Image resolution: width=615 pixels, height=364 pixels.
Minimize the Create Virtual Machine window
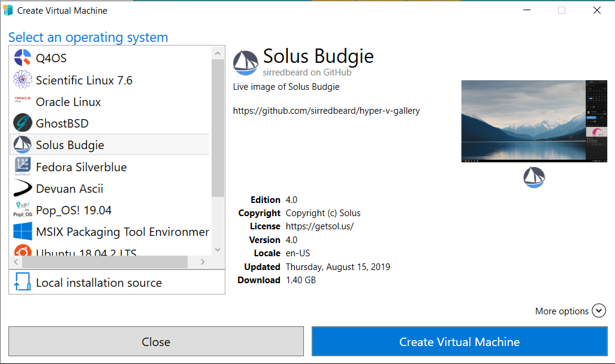tap(527, 10)
